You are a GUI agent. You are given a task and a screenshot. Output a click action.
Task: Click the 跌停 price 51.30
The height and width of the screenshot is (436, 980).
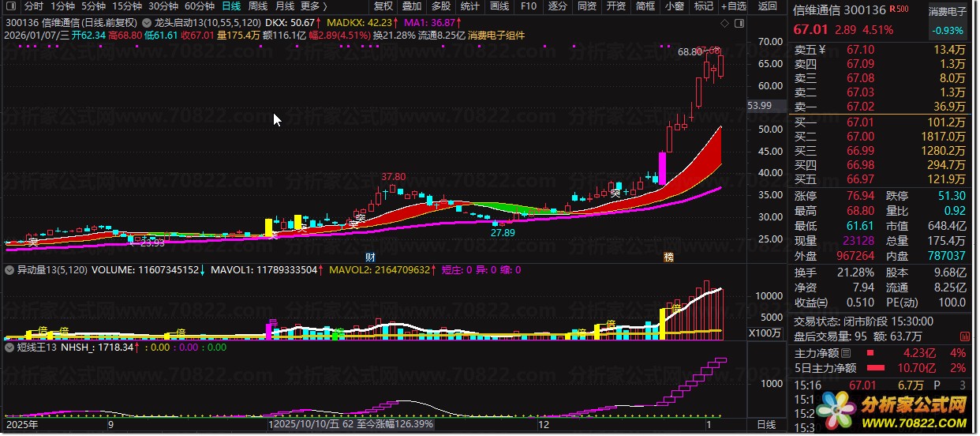click(x=951, y=196)
